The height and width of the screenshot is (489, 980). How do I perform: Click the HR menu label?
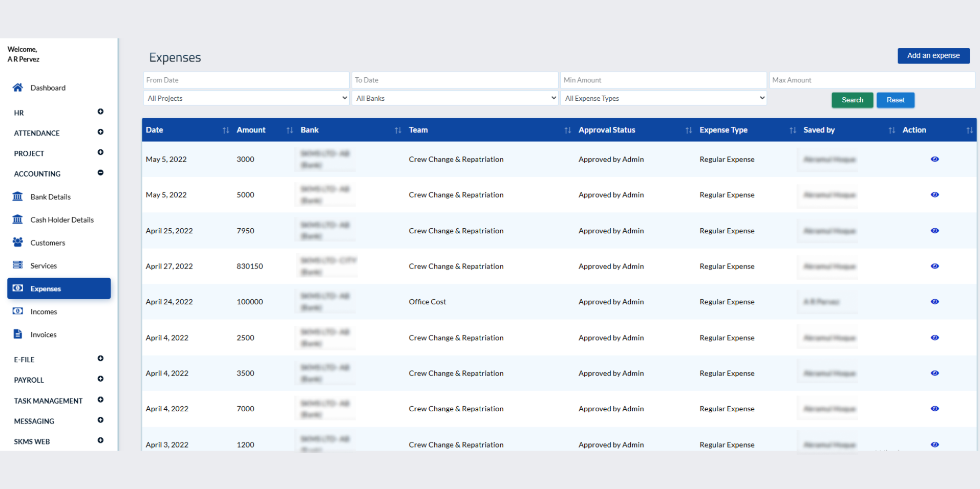(19, 113)
